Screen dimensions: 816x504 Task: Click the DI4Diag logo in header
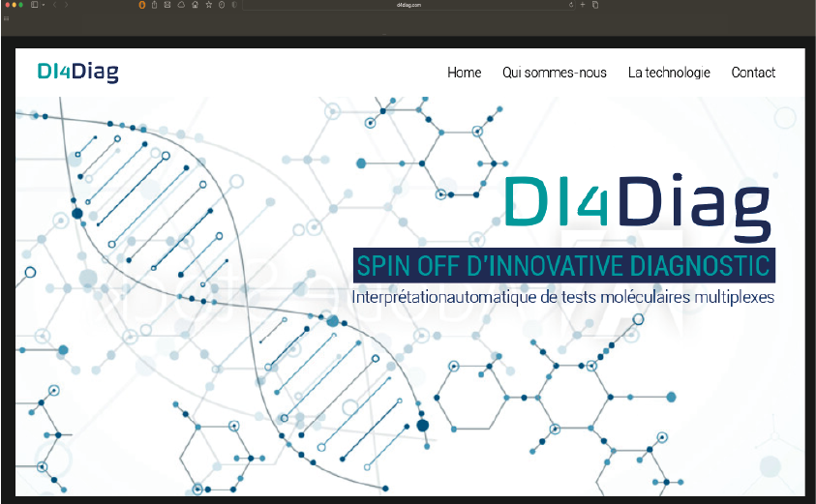point(77,72)
